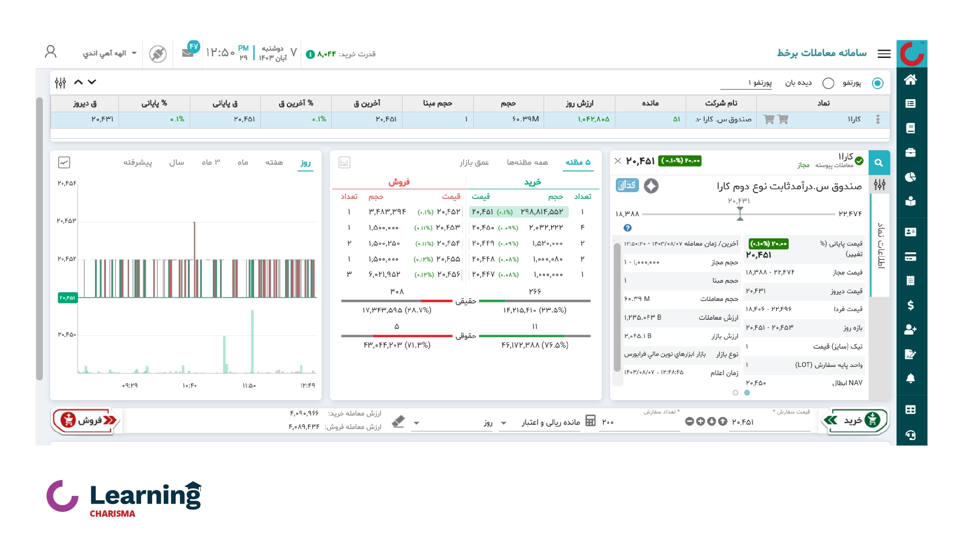The height and width of the screenshot is (560, 963).
Task: Open the list view icon in the sidebar
Action: (x=910, y=104)
